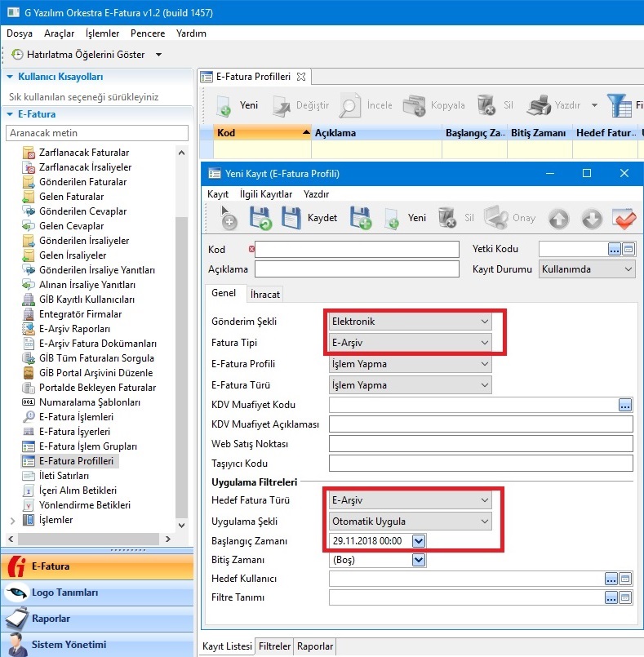Open the Hedef Fatura Türü dropdown
The width and height of the screenshot is (644, 657).
point(411,499)
